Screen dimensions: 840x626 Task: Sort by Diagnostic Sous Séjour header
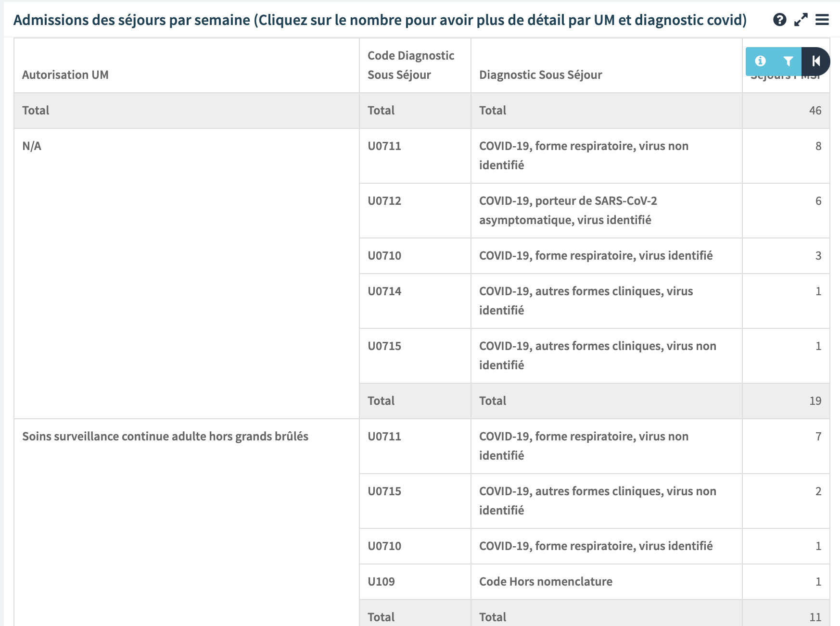[541, 75]
